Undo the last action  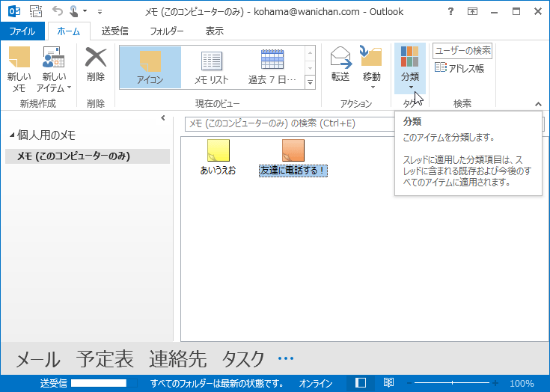(x=57, y=11)
